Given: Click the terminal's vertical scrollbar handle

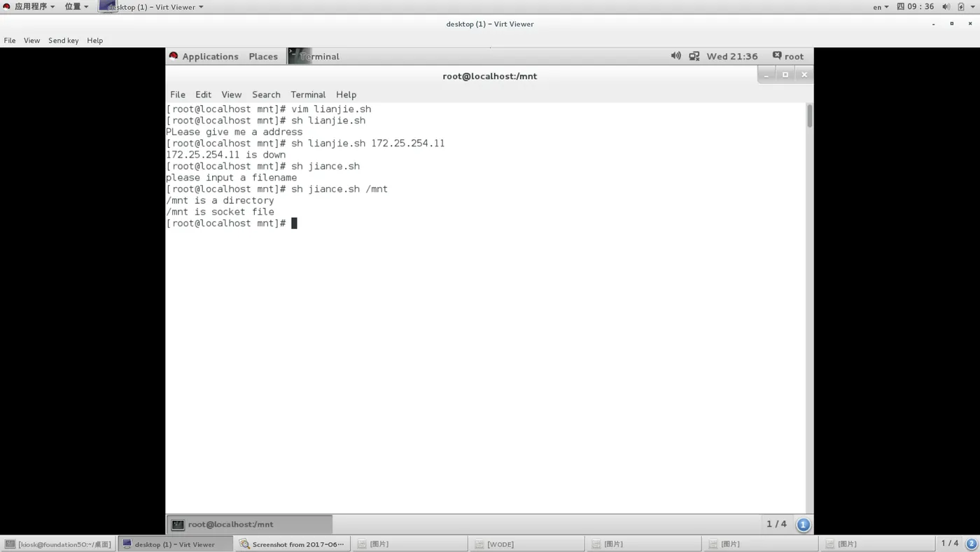Looking at the screenshot, I should (810, 116).
